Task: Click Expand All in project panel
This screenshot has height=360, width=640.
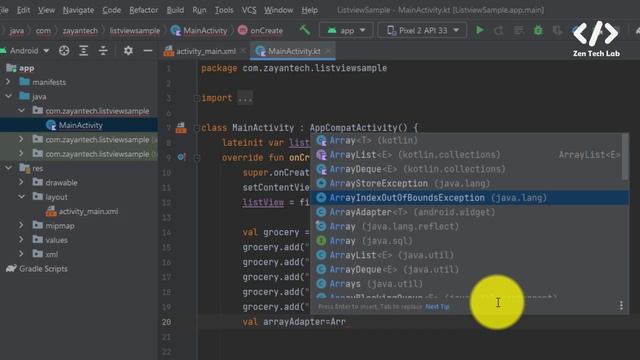Action: 84,51
